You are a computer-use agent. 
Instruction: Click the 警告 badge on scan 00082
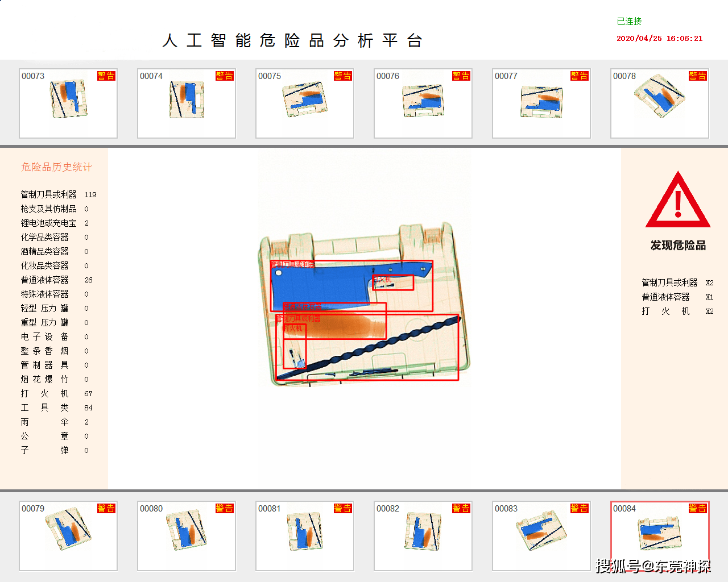click(x=461, y=508)
